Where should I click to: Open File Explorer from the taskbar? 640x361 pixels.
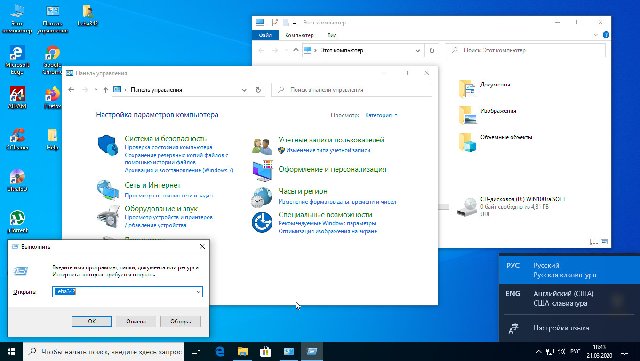coord(243,352)
